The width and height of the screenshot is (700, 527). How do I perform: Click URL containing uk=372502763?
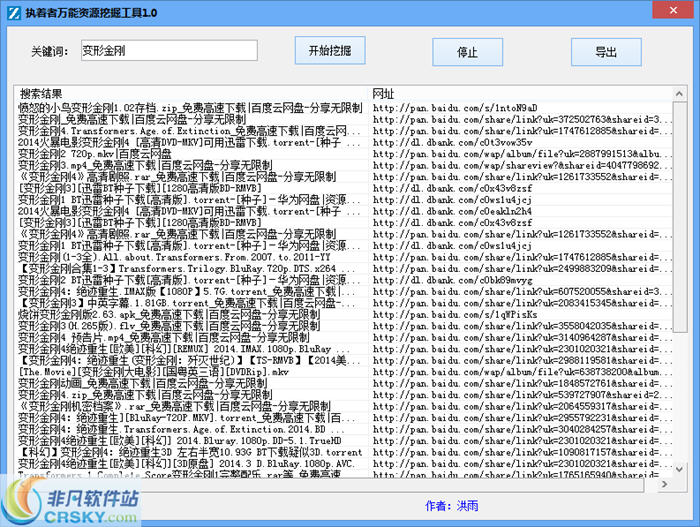click(x=522, y=119)
